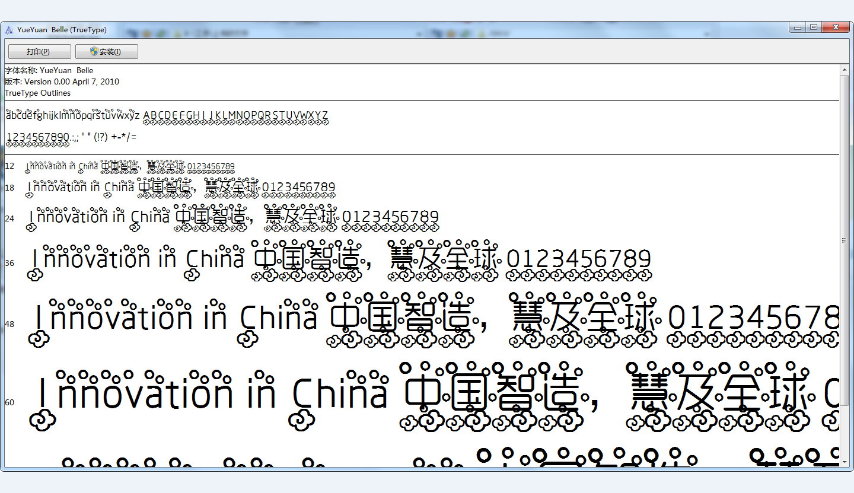Click the "字体名称: YueYuan Belle" line
This screenshot has width=854, height=493.
click(49, 70)
